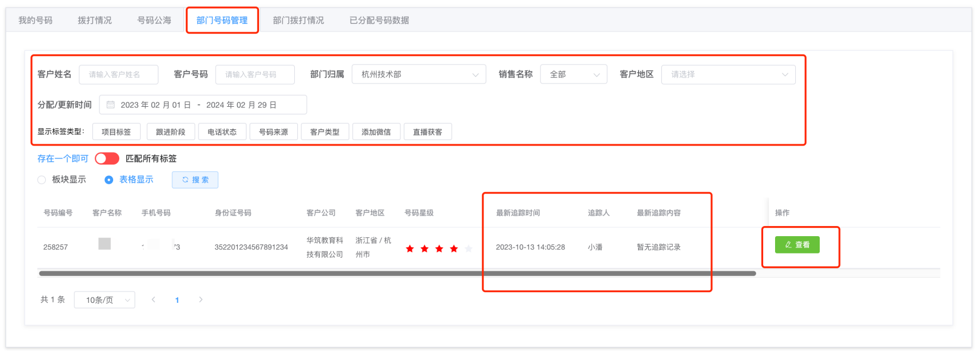Screen dimensions: 980x353
Task: Click the fifth empty rating star
Action: point(468,249)
